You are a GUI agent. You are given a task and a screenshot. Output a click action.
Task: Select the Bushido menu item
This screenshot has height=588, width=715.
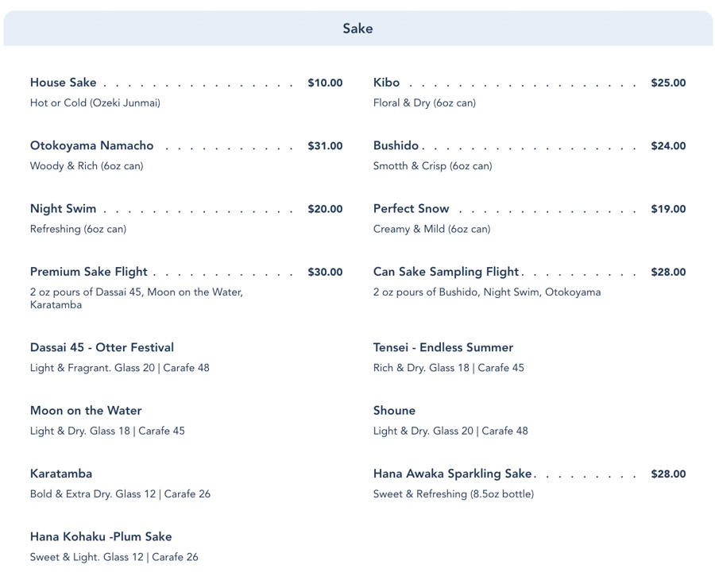coord(396,145)
